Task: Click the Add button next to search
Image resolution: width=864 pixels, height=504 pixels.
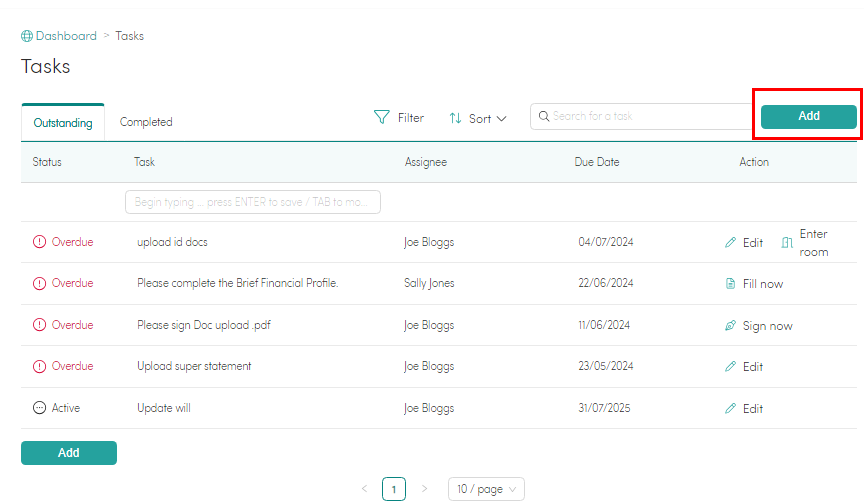Action: click(x=808, y=116)
